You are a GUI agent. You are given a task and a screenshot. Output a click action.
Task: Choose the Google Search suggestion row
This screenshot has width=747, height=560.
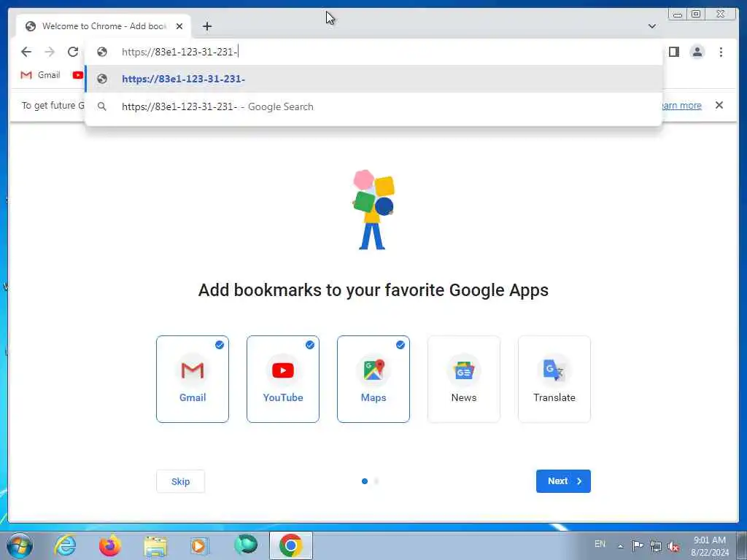[x=373, y=106]
